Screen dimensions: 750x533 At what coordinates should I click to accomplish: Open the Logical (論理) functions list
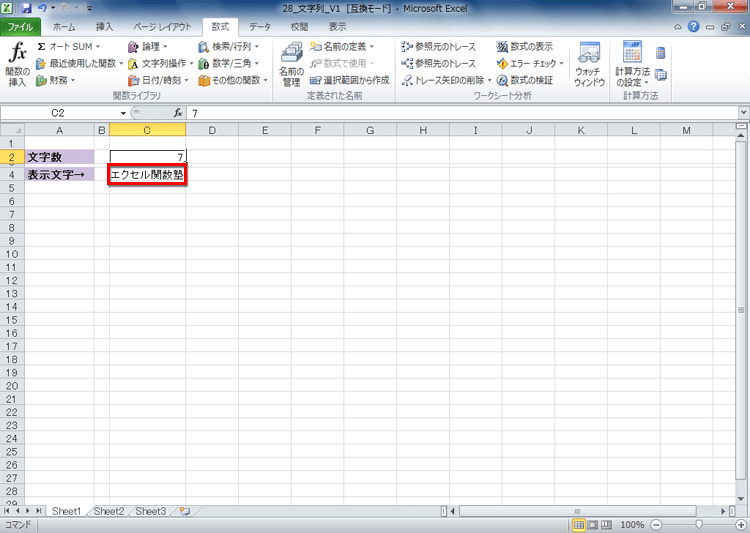click(147, 46)
